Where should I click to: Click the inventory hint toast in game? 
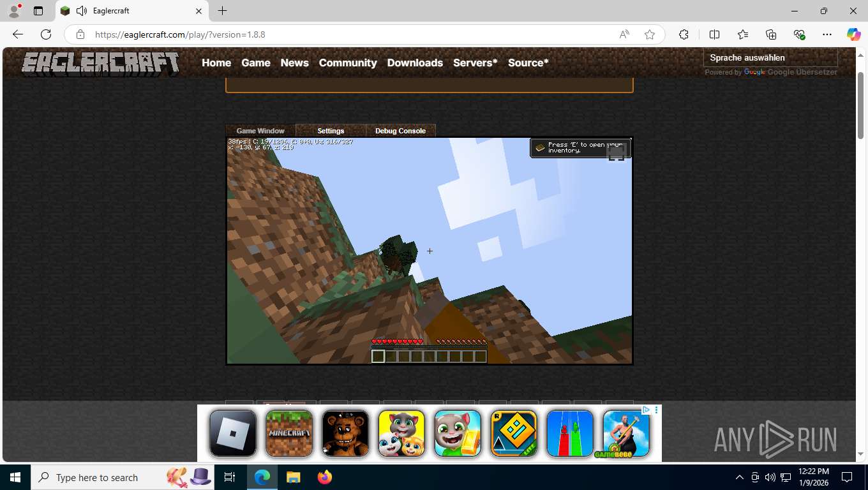[x=580, y=147]
